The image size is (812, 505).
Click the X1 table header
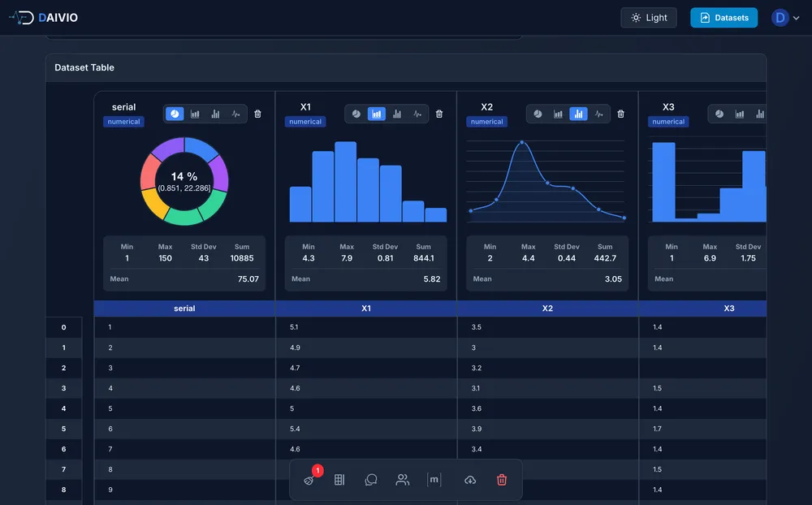click(x=366, y=309)
